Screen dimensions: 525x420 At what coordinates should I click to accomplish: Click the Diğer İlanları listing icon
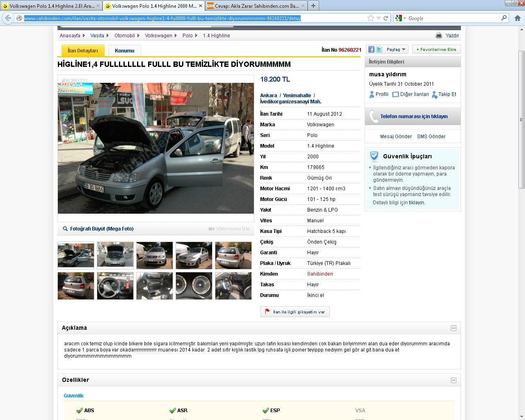click(395, 94)
